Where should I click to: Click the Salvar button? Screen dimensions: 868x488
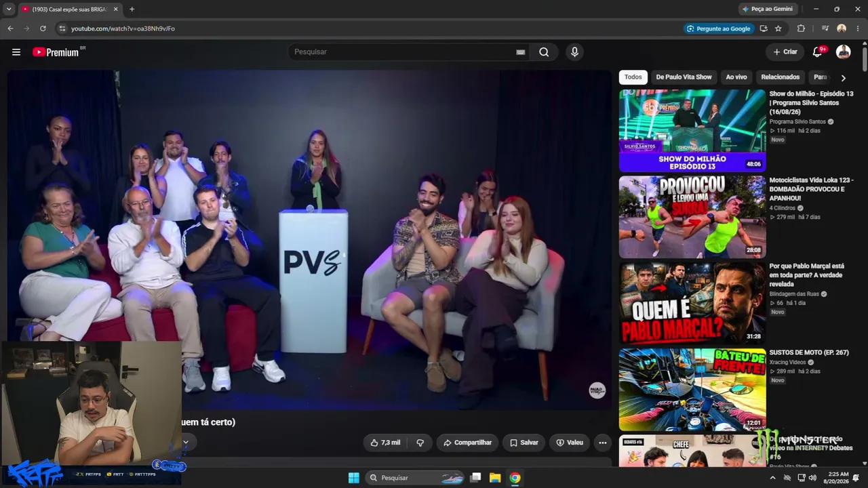[x=524, y=443]
